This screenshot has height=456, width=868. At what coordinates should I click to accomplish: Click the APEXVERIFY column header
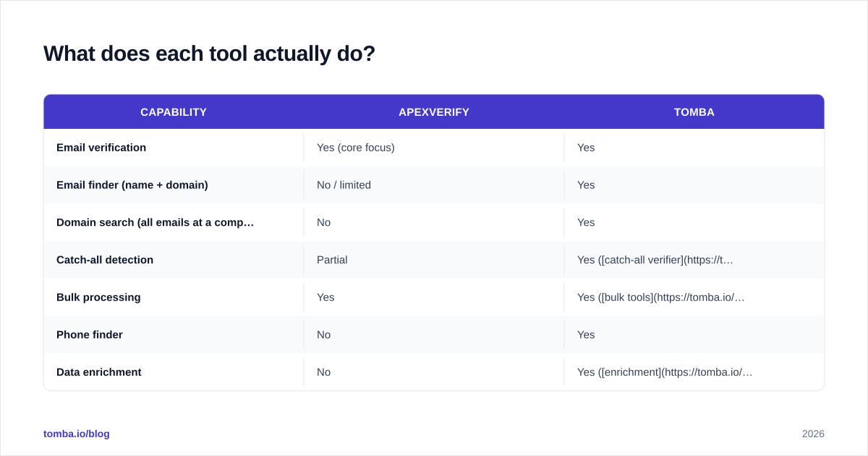point(434,112)
